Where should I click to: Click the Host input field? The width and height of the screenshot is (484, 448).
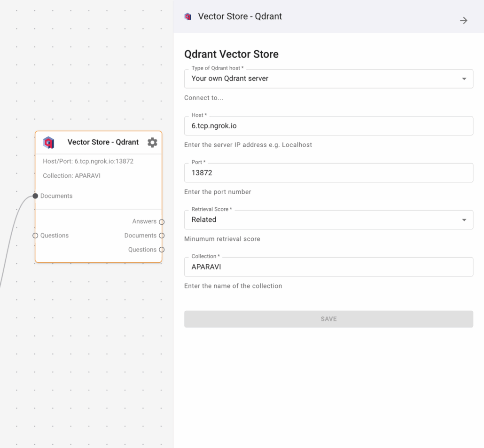pos(328,126)
